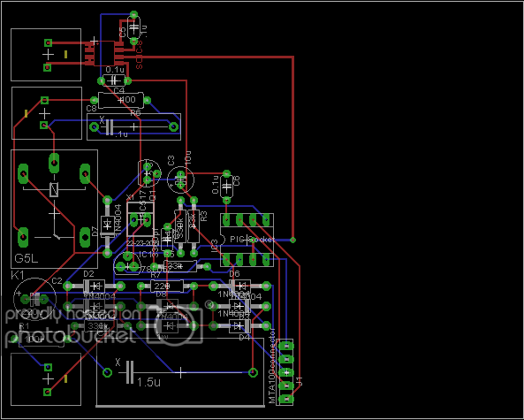
Task: Click the upper pad of capacitor C6
Action: [226, 174]
